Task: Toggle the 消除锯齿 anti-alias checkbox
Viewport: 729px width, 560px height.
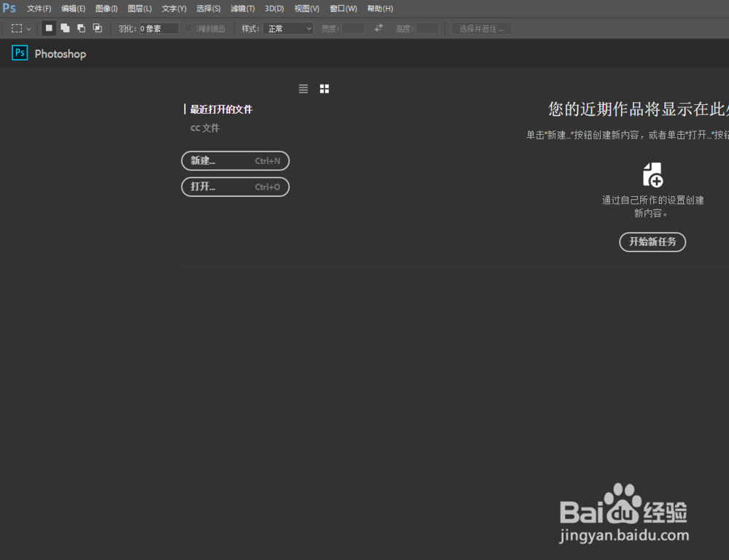Action: pos(188,28)
